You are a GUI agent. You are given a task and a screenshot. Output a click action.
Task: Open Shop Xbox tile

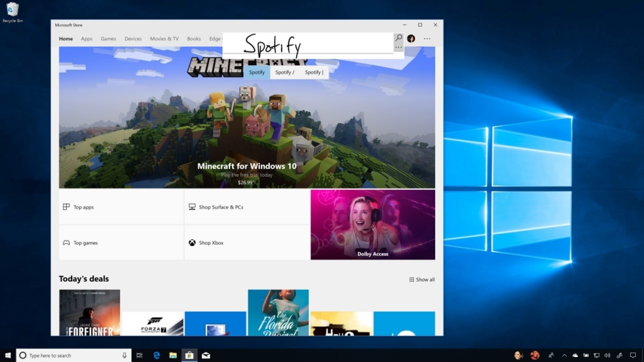(x=247, y=243)
